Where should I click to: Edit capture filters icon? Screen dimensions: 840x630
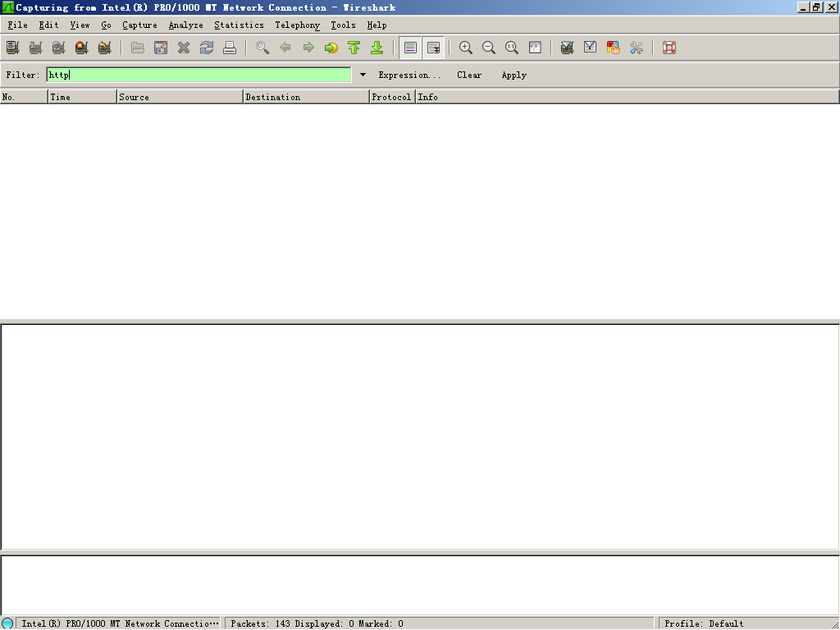[x=568, y=48]
